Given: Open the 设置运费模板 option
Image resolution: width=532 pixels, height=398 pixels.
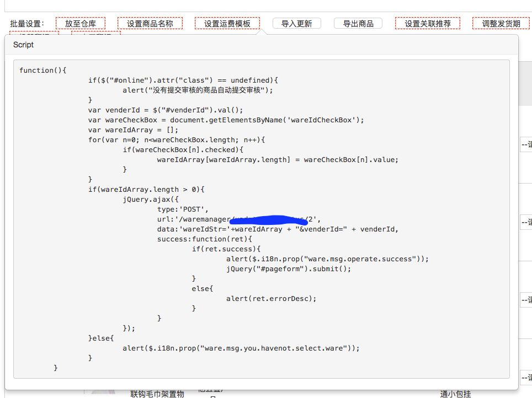Looking at the screenshot, I should (x=227, y=23).
